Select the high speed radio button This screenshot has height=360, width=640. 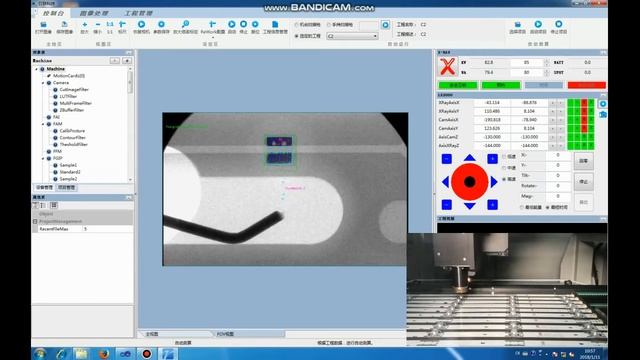click(504, 179)
